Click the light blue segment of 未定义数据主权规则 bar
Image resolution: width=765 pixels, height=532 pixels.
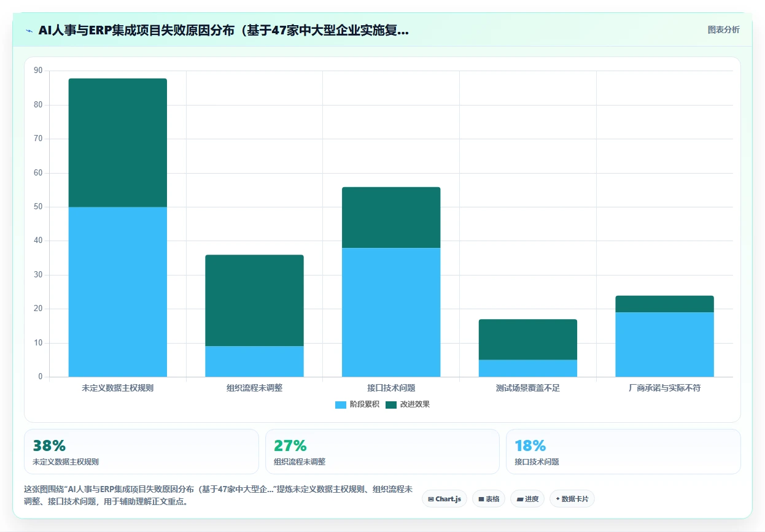(x=118, y=291)
